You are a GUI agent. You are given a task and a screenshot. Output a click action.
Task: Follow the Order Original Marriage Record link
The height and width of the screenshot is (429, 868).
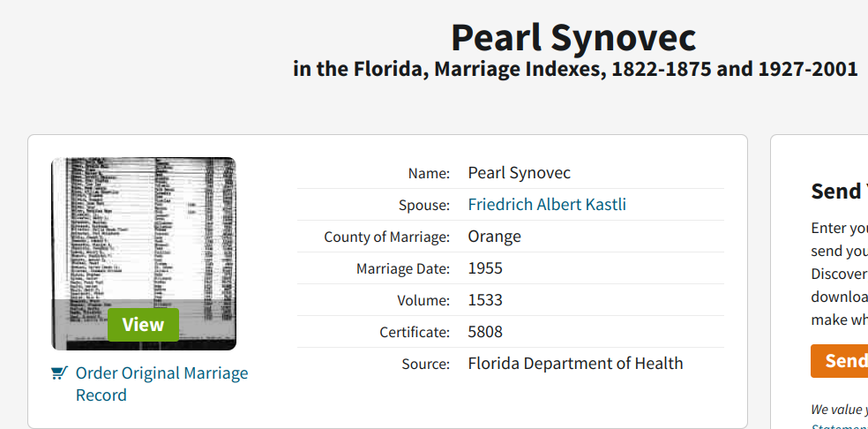point(161,384)
